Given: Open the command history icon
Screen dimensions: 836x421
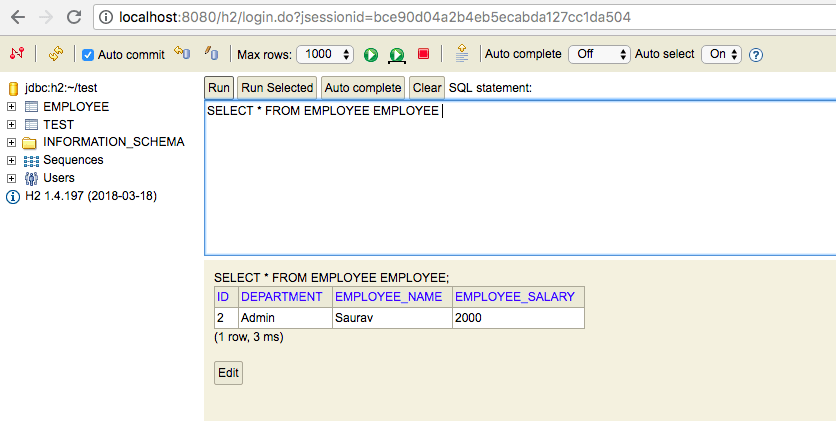Looking at the screenshot, I should 462,53.
